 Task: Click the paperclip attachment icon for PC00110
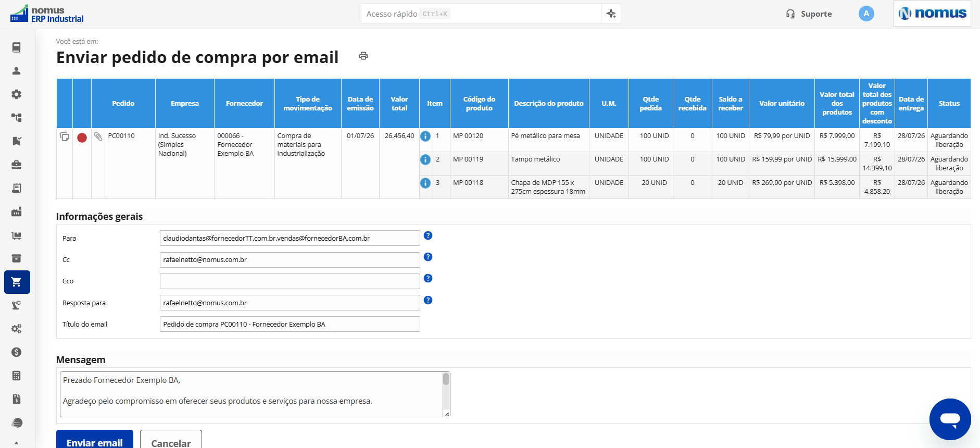(98, 136)
